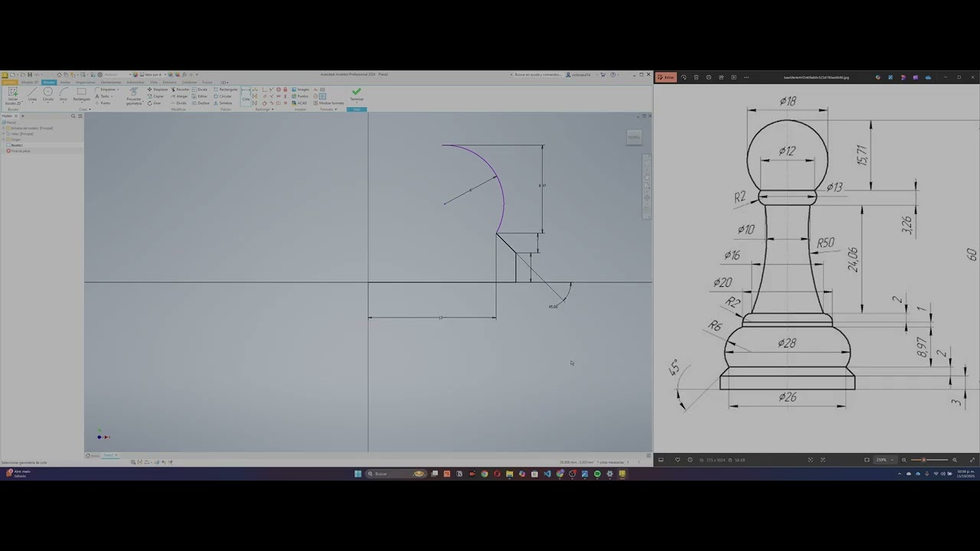Click the favorite heart icon in Photos
980x551 pixels.
[678, 460]
